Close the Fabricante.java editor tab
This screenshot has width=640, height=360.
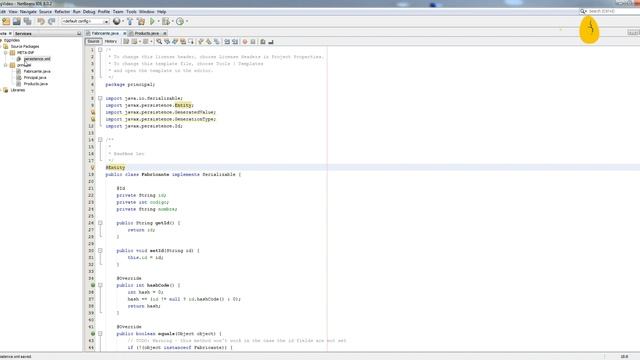124,33
